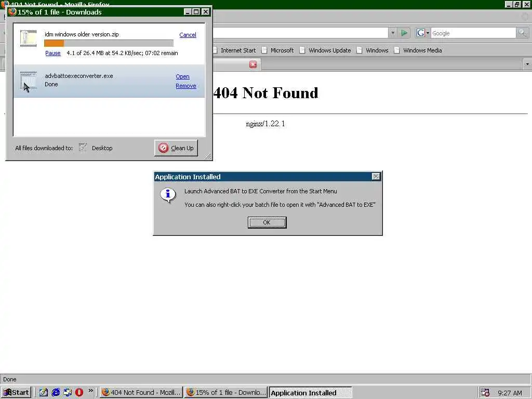Click the Windows Media bookmark page icon
Viewport: 532px width, 399px height.
pyautogui.click(x=397, y=50)
